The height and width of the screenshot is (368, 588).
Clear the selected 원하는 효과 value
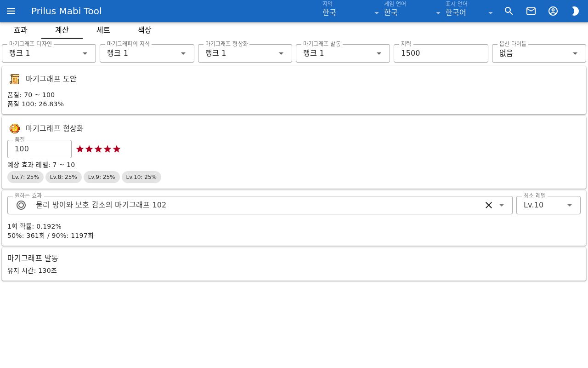[x=489, y=205]
